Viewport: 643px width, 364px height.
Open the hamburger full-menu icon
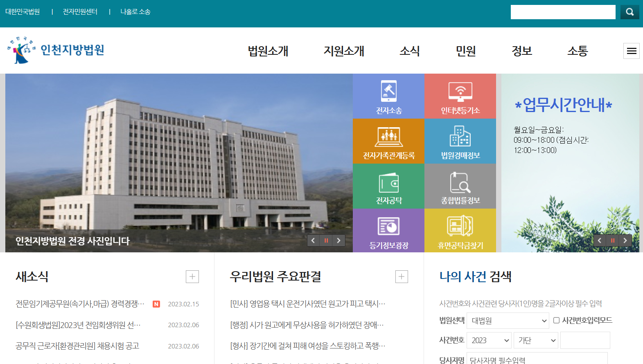click(632, 51)
